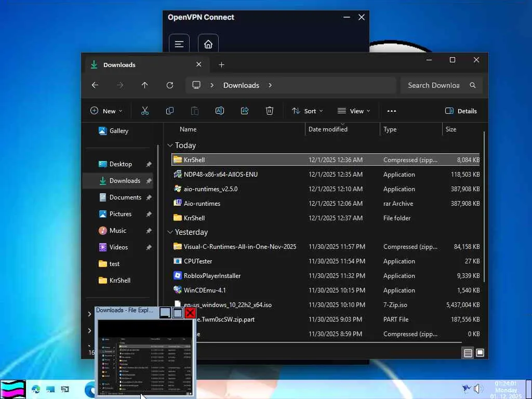Refresh the Downloads folder view
532x399 pixels.
pos(170,85)
